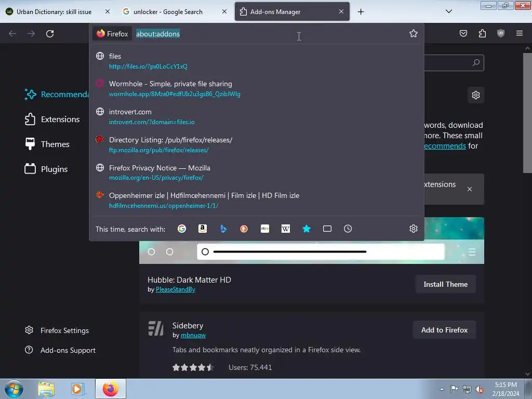Open Extensions category in sidebar
This screenshot has width=532, height=399.
click(x=52, y=119)
